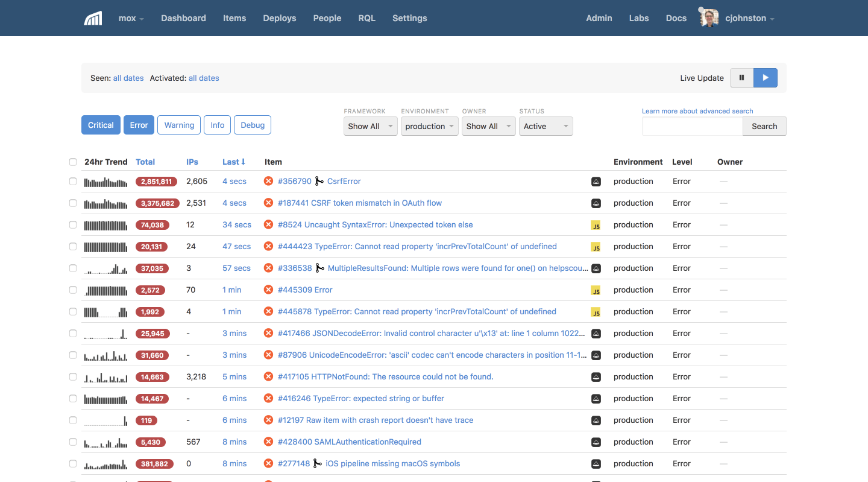The width and height of the screenshot is (868, 482).
Task: Click the Search button
Action: tap(764, 126)
